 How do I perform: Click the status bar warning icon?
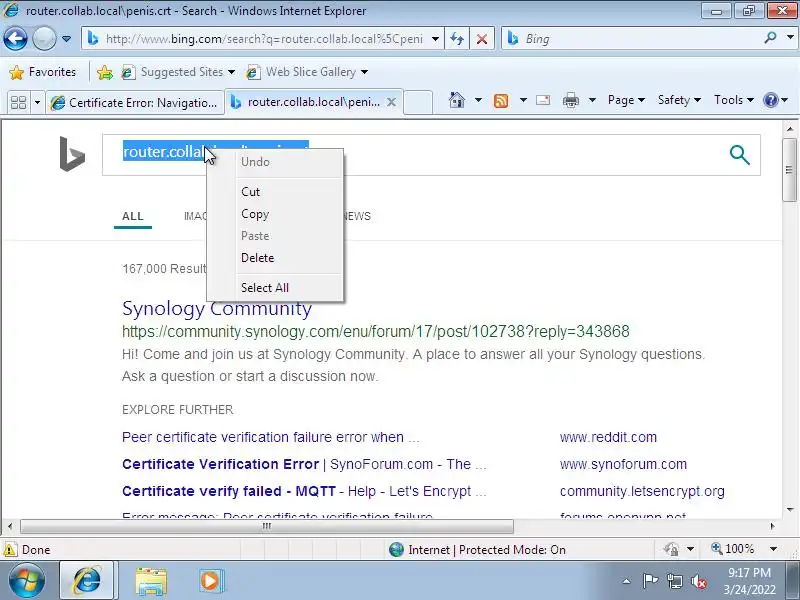point(9,549)
